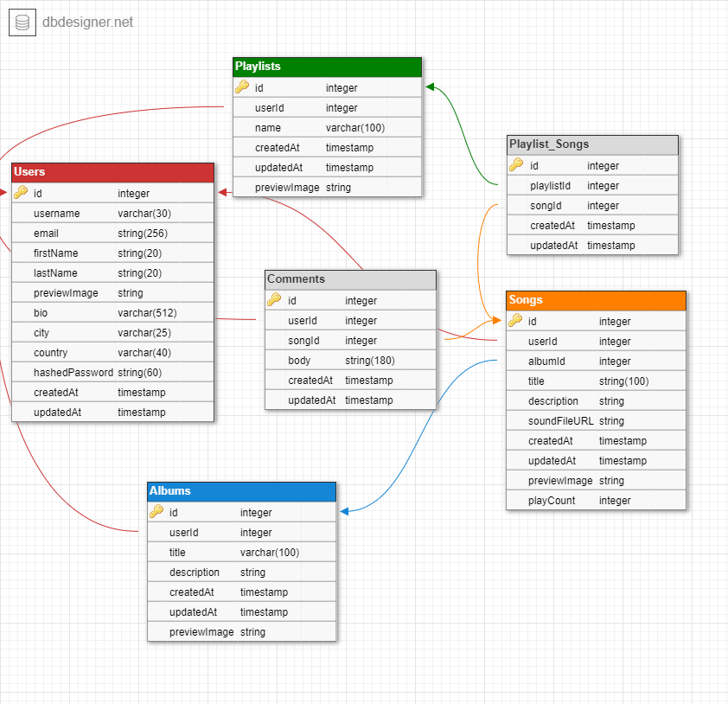Click varchar(100) type in Playlists name row
This screenshot has width=728, height=704.
pos(355,128)
